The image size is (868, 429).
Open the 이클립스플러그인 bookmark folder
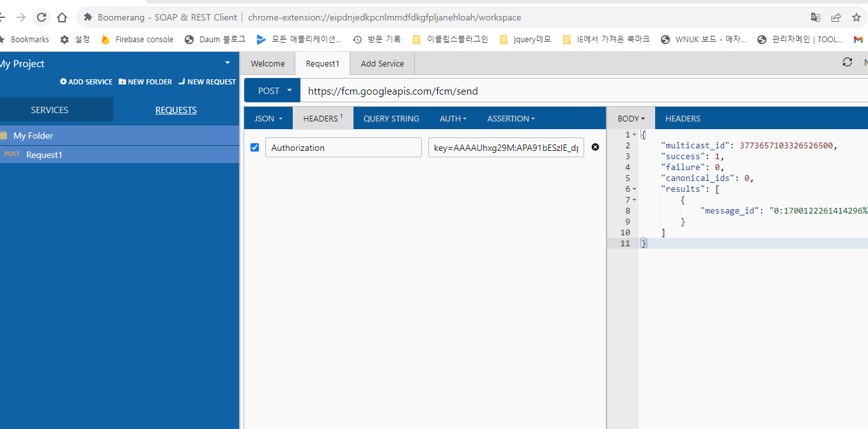(450, 39)
